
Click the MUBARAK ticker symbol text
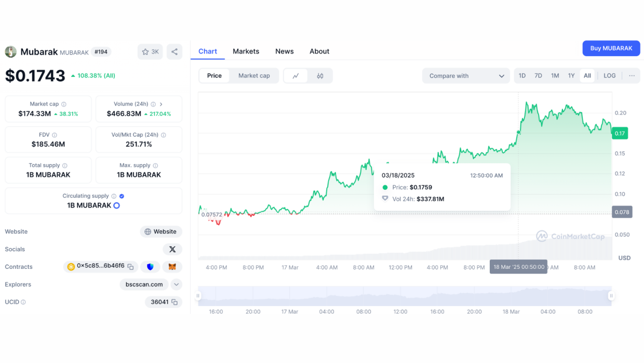(74, 53)
